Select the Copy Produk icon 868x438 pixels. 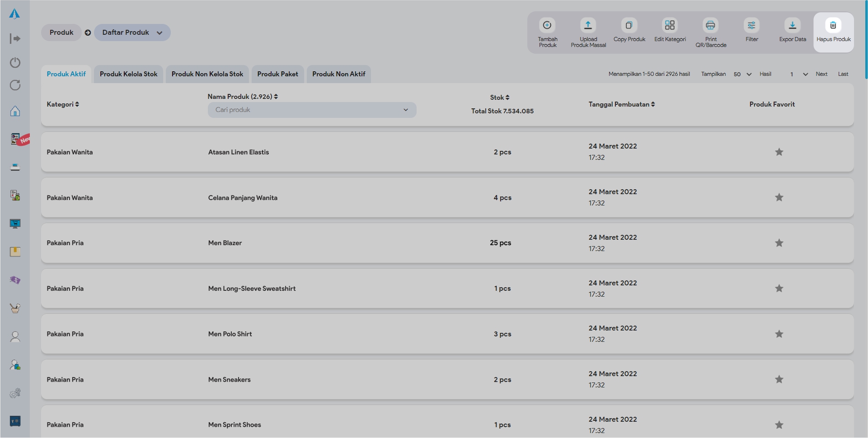click(x=629, y=25)
